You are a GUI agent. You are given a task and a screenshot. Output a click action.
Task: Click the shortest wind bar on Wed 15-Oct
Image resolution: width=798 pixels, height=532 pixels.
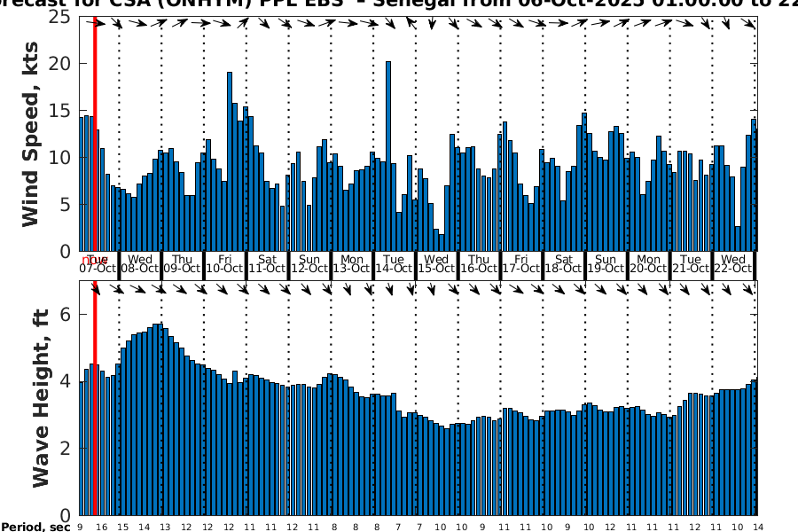click(x=442, y=243)
